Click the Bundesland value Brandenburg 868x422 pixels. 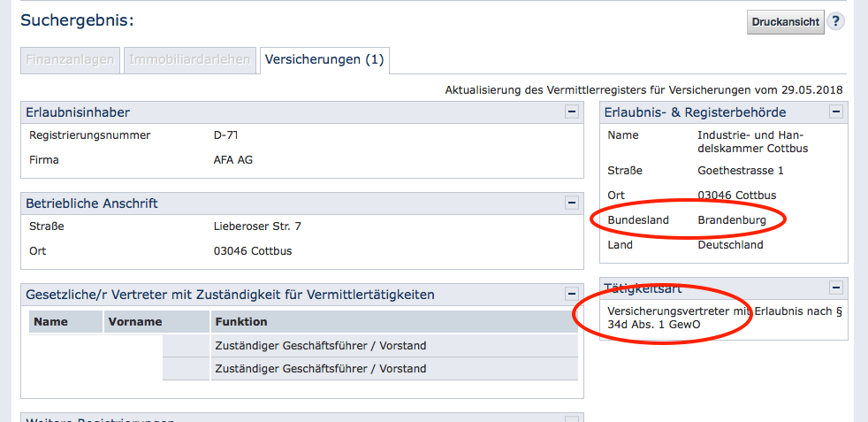pyautogui.click(x=732, y=219)
